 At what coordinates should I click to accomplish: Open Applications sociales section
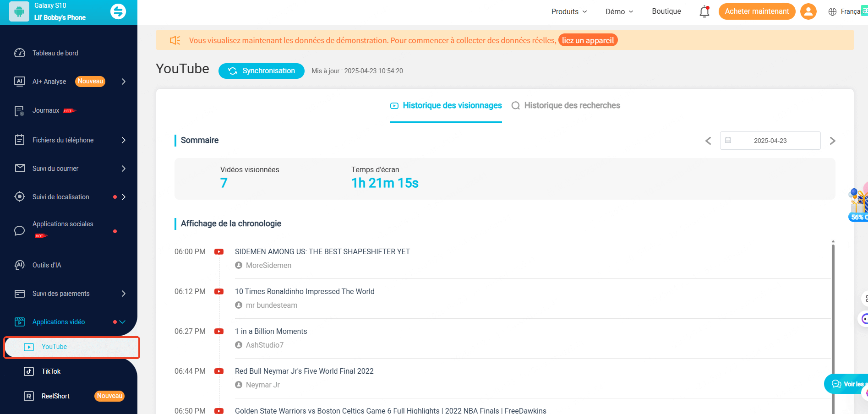click(x=63, y=224)
